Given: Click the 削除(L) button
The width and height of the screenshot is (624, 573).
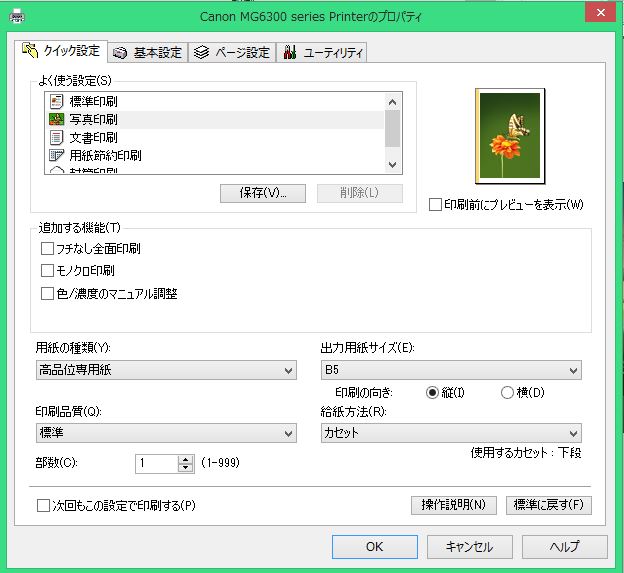Looking at the screenshot, I should pos(360,193).
